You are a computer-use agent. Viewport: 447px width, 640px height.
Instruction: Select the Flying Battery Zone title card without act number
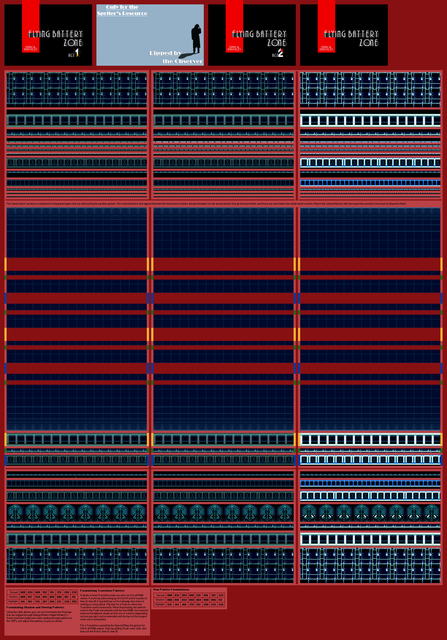(344, 35)
